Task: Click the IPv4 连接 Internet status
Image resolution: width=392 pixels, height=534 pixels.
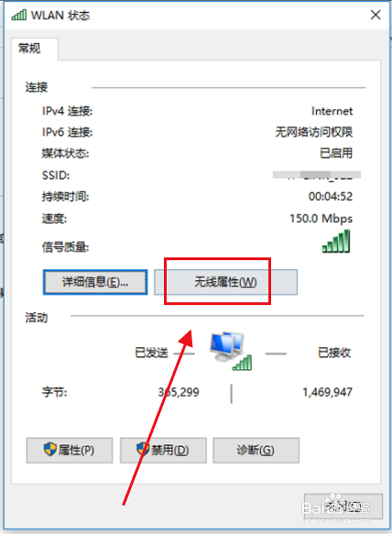Action: (332, 111)
